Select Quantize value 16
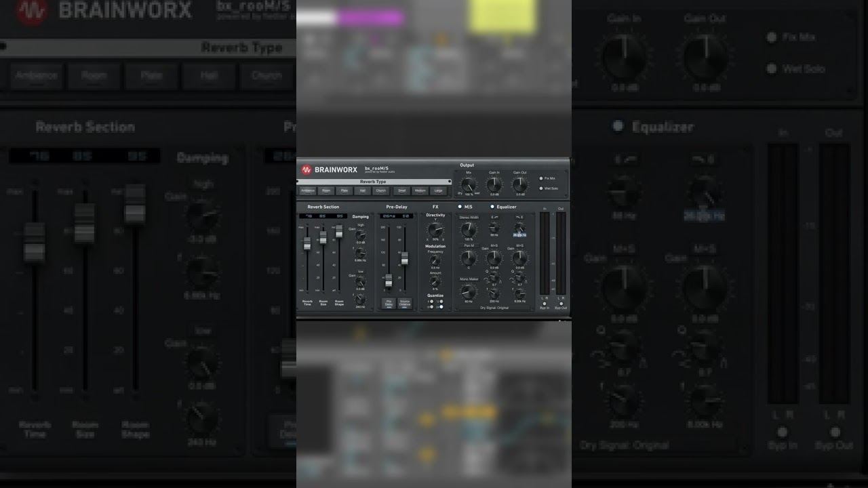Screen dimensions: 868x488 [x=431, y=307]
